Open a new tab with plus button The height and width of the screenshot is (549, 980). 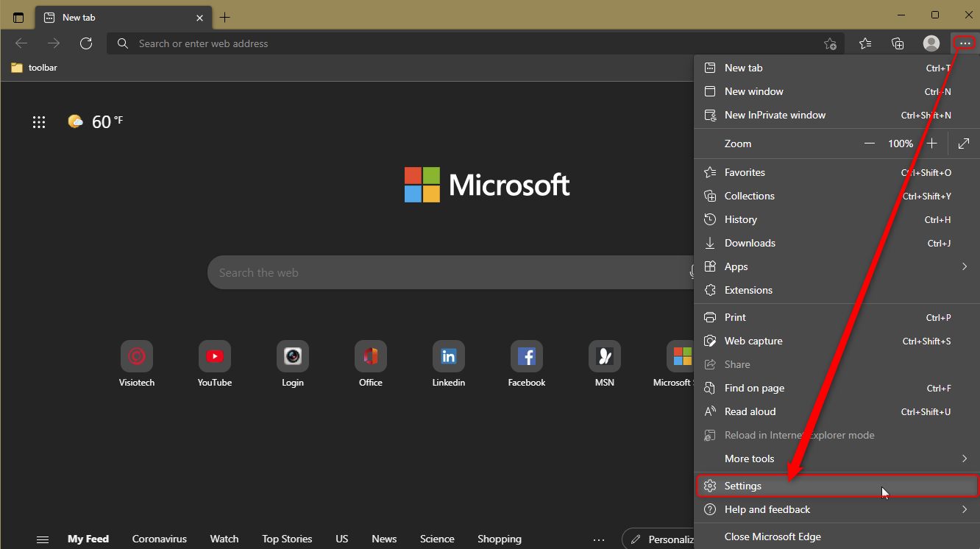[225, 17]
